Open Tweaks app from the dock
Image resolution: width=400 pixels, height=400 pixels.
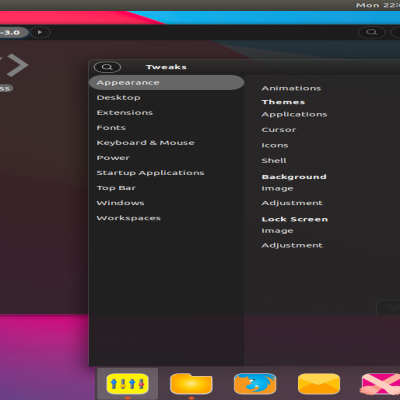point(127,384)
